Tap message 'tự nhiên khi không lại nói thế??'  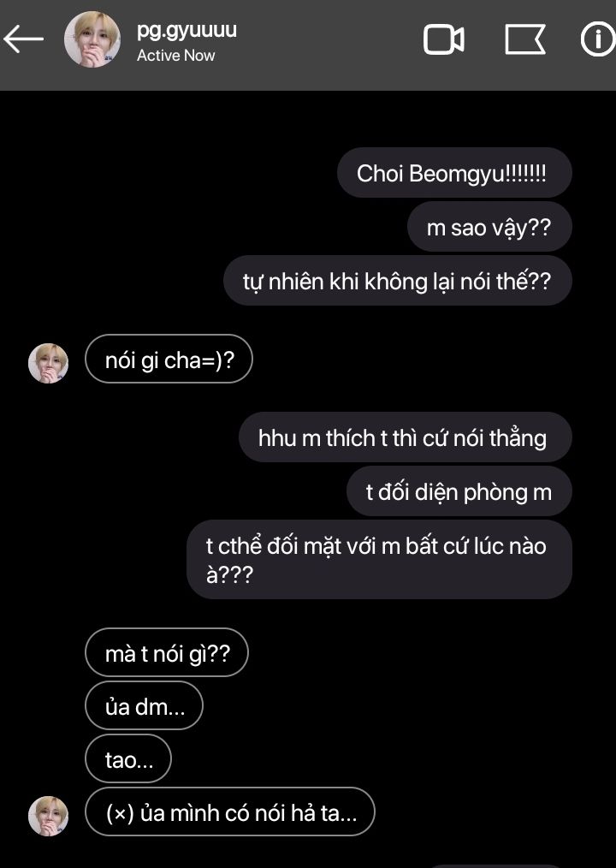397,281
